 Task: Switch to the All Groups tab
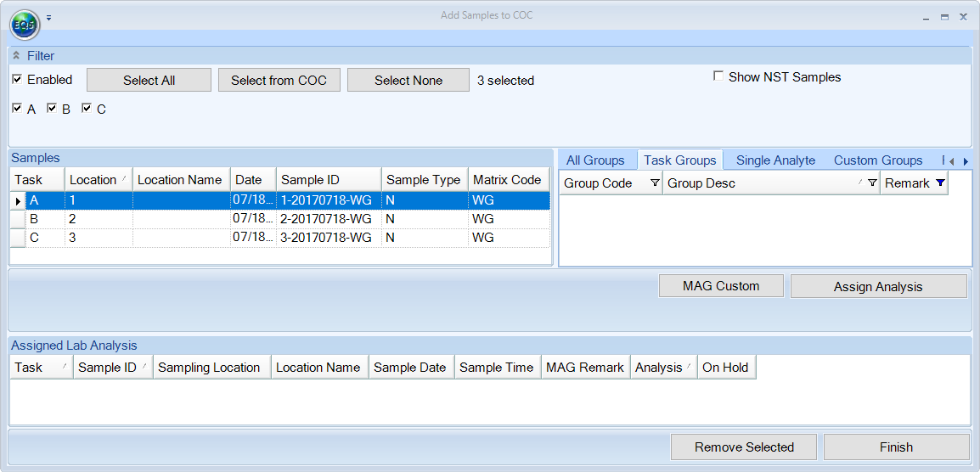(x=595, y=160)
